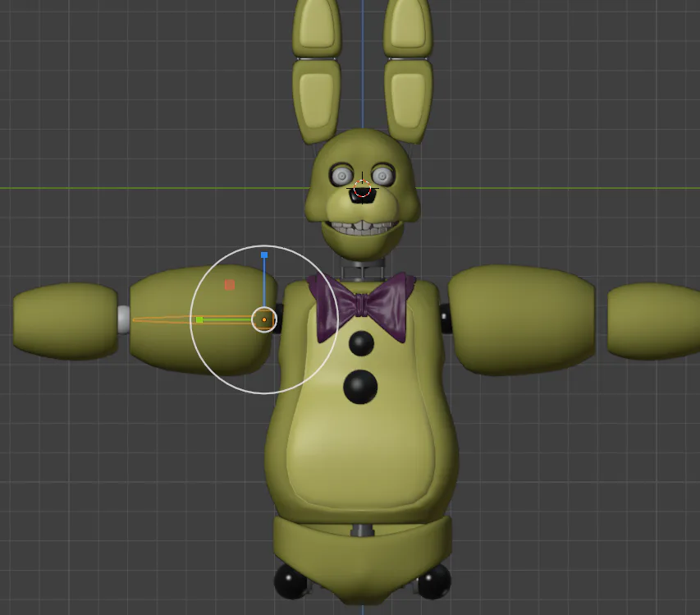Click the red square plane gizmo handle
700x615 pixels.
230,285
